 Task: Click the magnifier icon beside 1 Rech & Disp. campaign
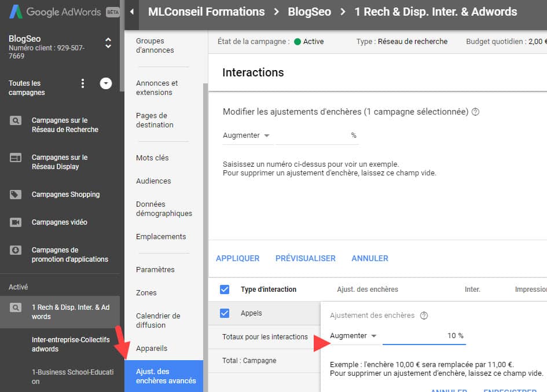tap(16, 307)
